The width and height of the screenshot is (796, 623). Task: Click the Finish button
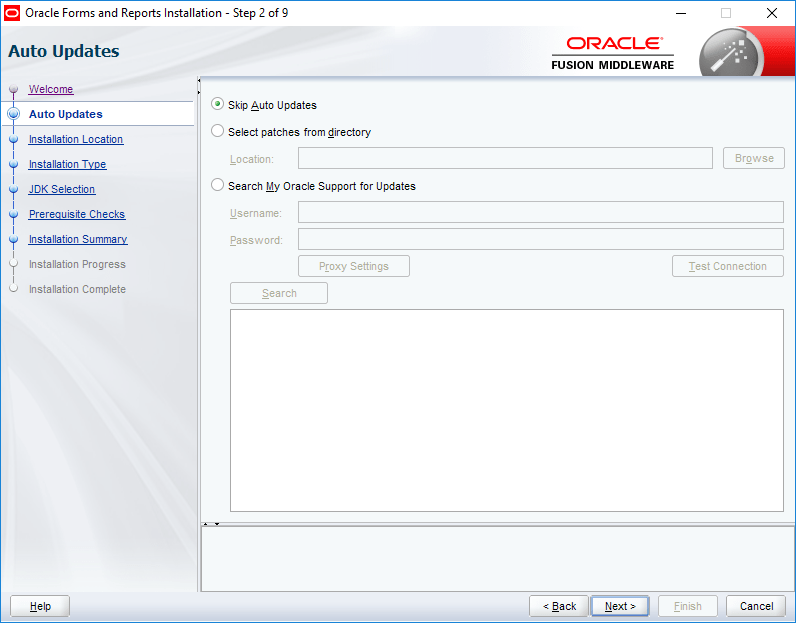coord(688,606)
